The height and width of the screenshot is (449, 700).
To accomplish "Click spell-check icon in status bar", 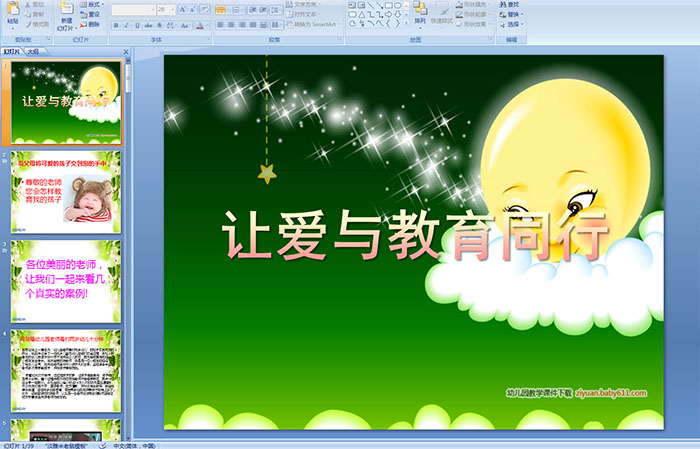I will 102,445.
